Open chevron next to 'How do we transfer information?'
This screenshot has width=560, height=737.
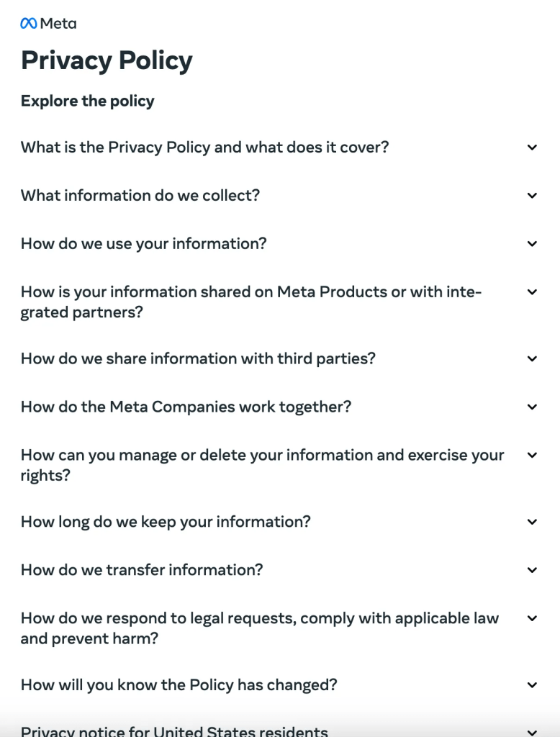[x=532, y=570]
